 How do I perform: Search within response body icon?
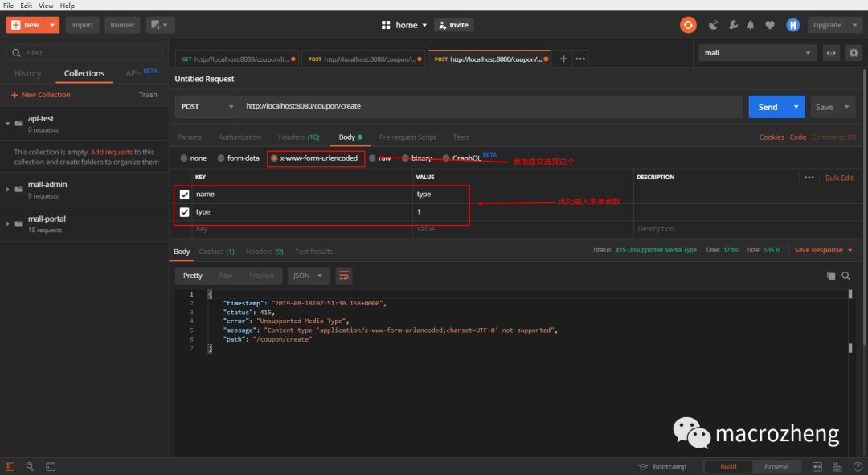tap(845, 276)
